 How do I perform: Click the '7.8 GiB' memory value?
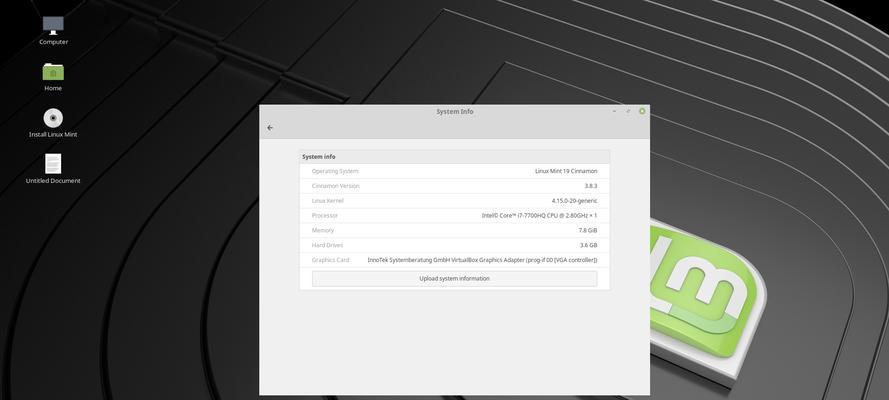(x=588, y=231)
